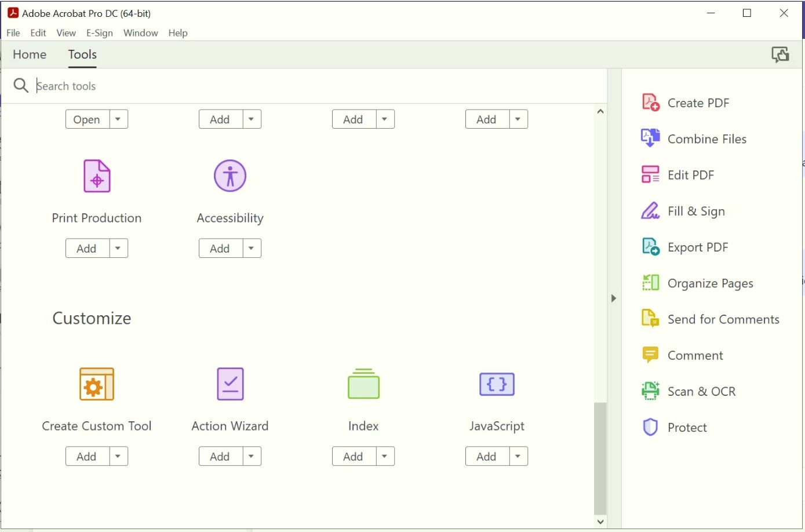Viewport: 805px width, 532px height.
Task: Click the Export PDF sidebar icon
Action: click(x=650, y=247)
